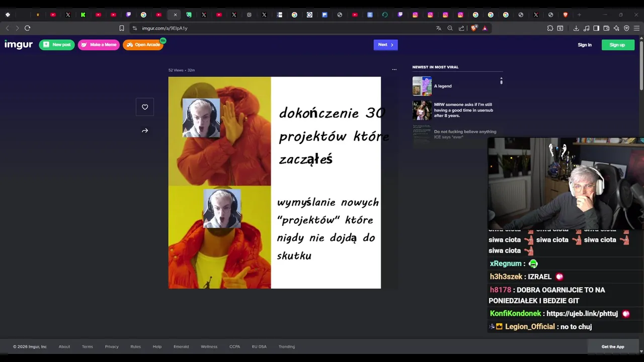Open the browser hamburger menu
644x362 pixels.
[x=637, y=28]
